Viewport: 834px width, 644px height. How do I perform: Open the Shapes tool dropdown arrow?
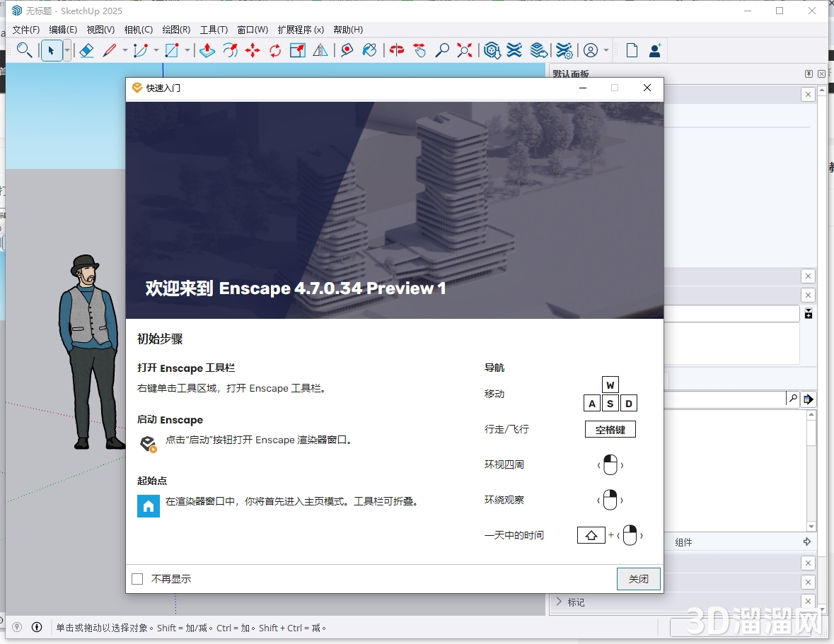pyautogui.click(x=187, y=50)
